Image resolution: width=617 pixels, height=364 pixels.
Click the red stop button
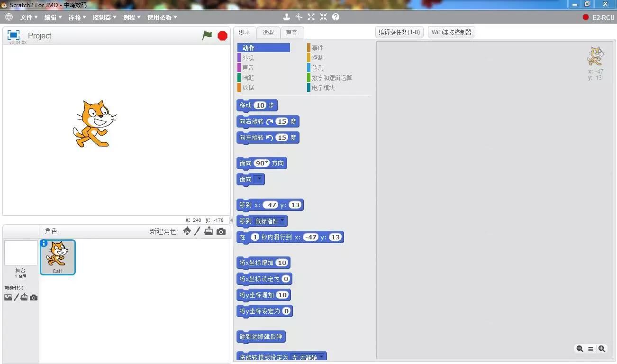pyautogui.click(x=222, y=36)
